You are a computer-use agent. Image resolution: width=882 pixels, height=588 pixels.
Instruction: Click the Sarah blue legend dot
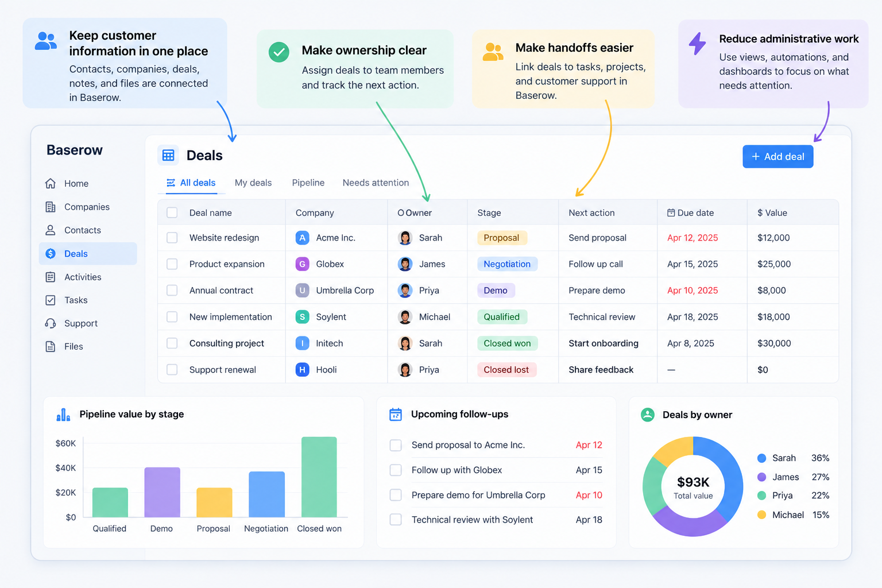[x=762, y=458]
